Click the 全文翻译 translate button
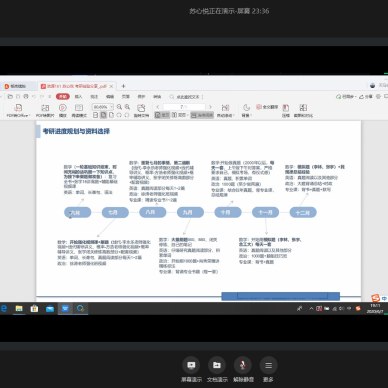 pos(267,107)
